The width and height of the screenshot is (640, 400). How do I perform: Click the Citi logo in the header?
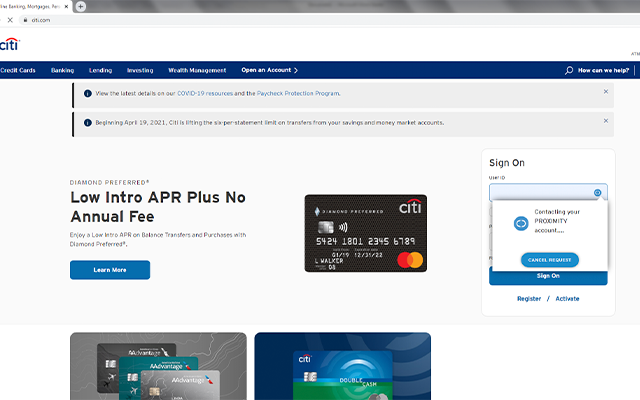9,44
